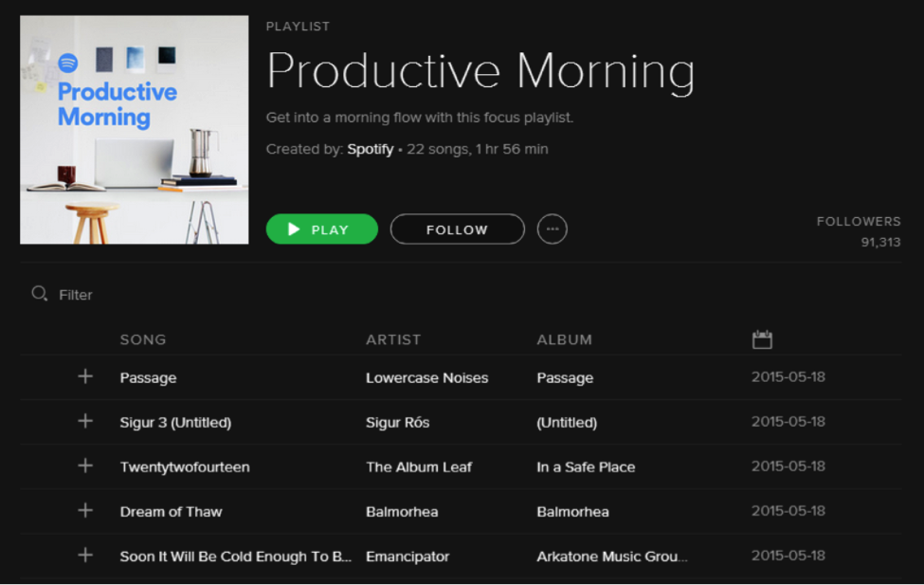Image resolution: width=924 pixels, height=585 pixels.
Task: Click plus icon beside Soon It Will Be Cold
Action: [x=85, y=555]
